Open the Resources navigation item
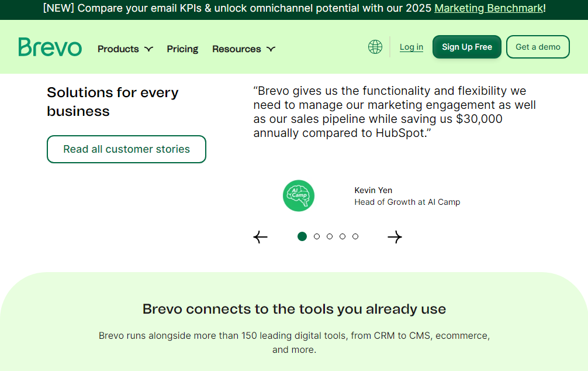 [x=237, y=49]
